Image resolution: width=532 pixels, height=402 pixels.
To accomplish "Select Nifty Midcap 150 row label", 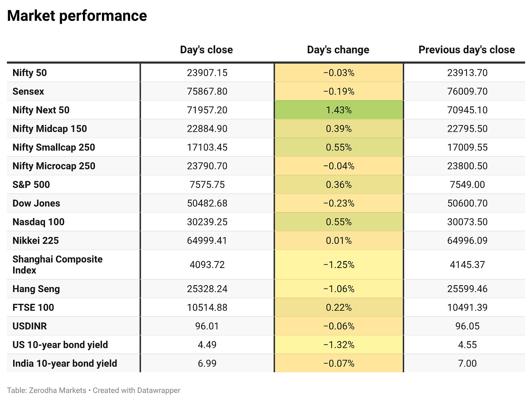I will [50, 129].
